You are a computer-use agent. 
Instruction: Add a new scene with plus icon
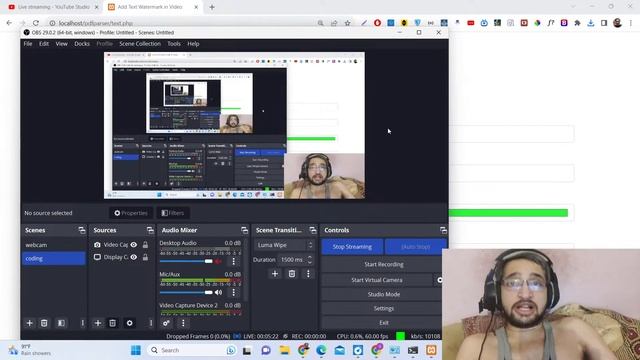(x=29, y=323)
